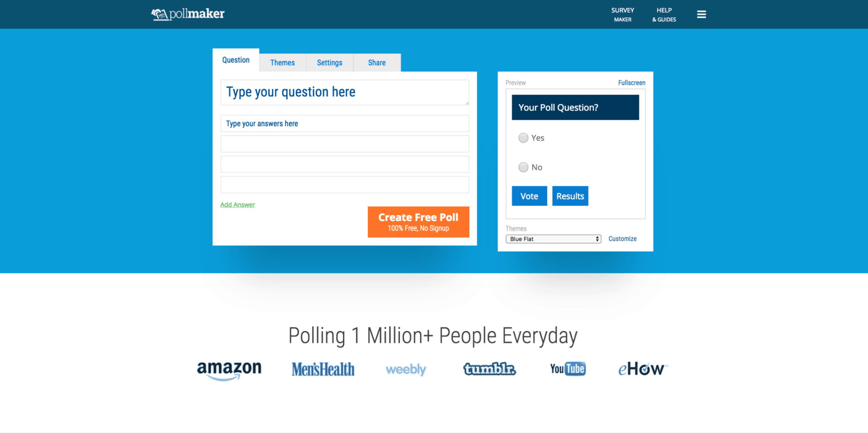Click the Men's Health logo
Image resolution: width=868 pixels, height=433 pixels.
[323, 369]
